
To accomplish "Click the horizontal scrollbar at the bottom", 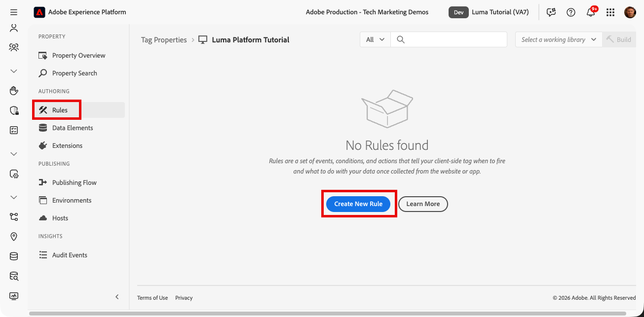I will coord(328,314).
